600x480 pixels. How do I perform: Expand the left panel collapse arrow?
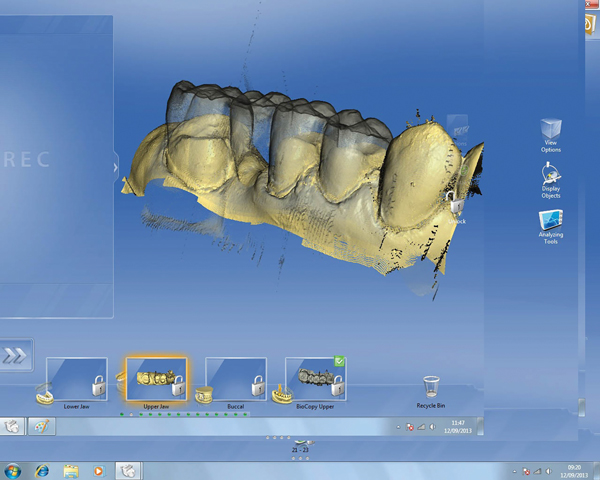pos(116,166)
